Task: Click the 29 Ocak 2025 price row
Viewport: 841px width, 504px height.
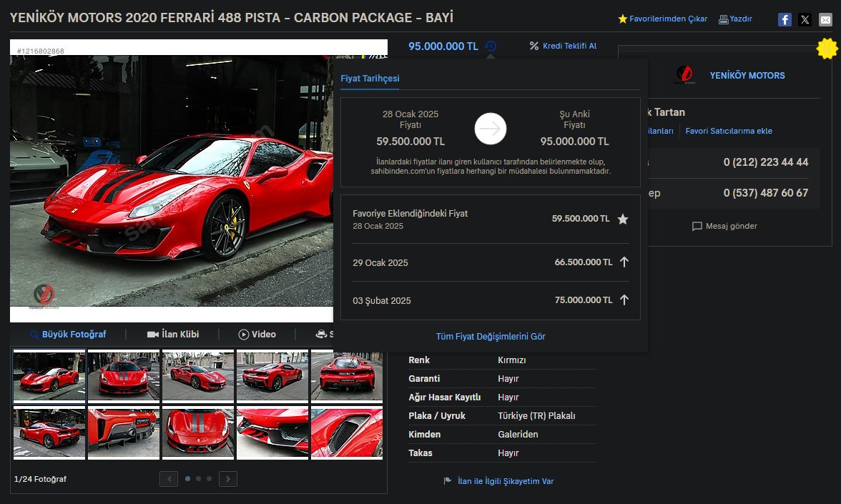Action: point(491,262)
